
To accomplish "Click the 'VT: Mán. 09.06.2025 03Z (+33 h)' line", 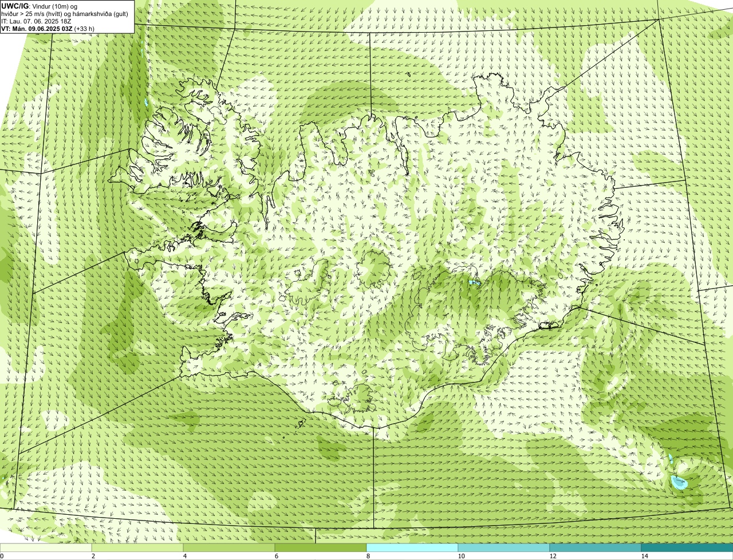I will (48, 28).
